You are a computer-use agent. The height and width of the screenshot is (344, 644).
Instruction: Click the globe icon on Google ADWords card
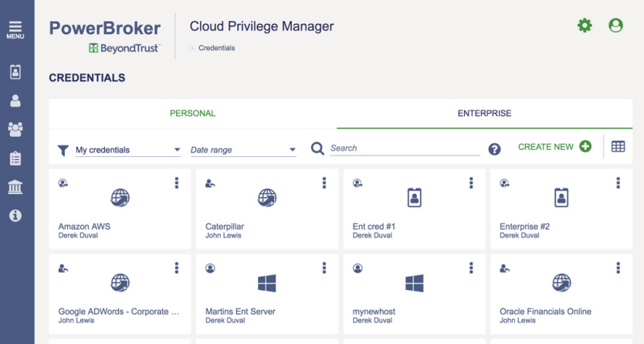coord(120,283)
